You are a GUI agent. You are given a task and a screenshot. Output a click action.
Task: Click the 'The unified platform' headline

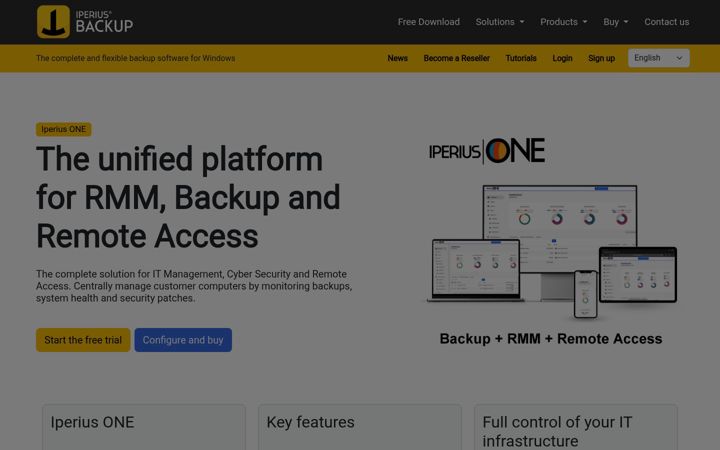(x=188, y=197)
